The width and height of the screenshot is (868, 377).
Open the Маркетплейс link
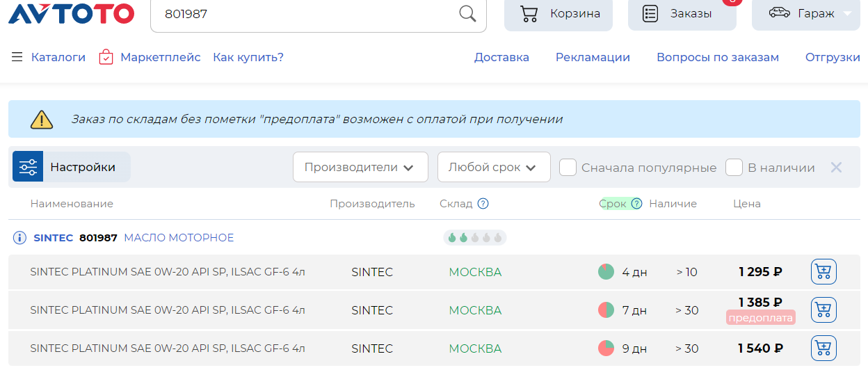160,57
